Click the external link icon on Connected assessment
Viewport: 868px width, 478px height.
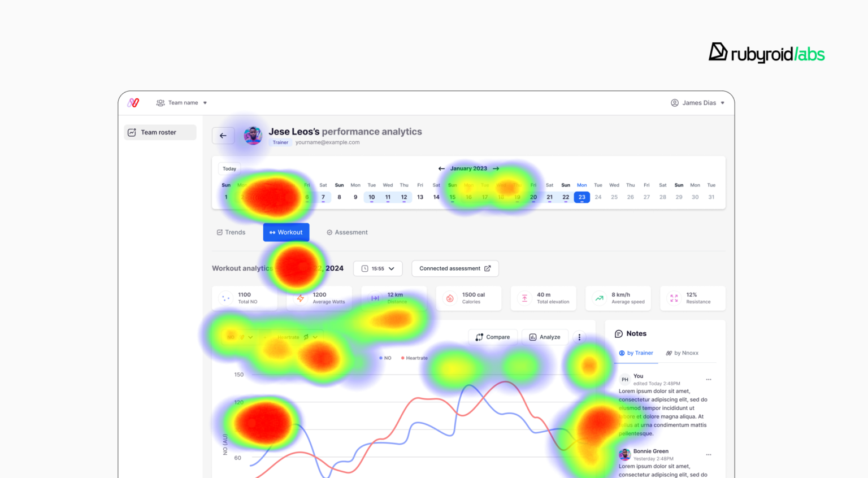488,268
